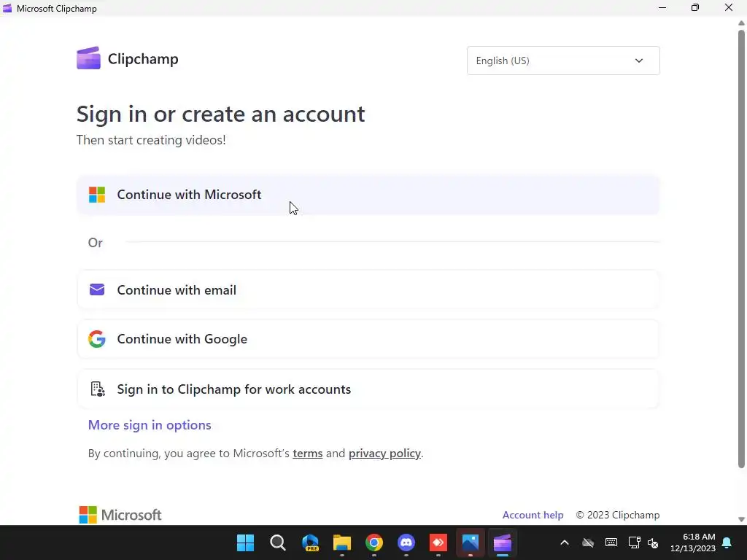747x560 pixels.
Task: Open the red AnyDesk taskbar app
Action: coord(438,542)
